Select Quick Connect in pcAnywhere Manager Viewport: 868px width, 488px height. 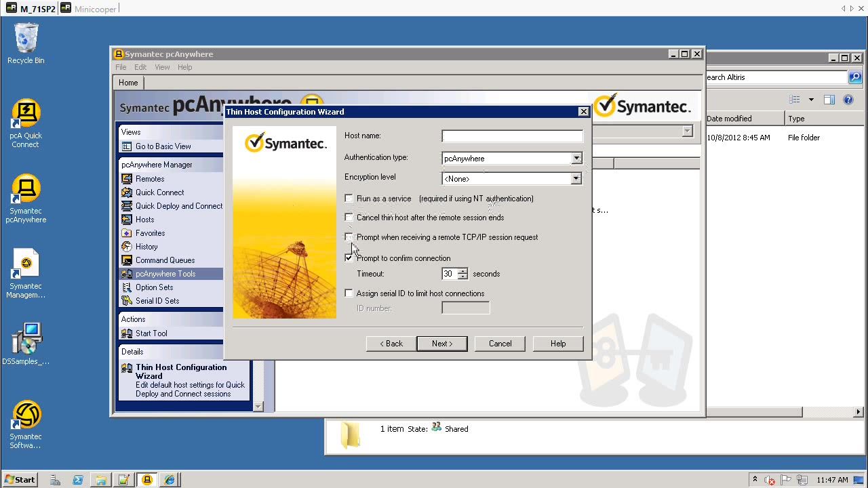158,192
